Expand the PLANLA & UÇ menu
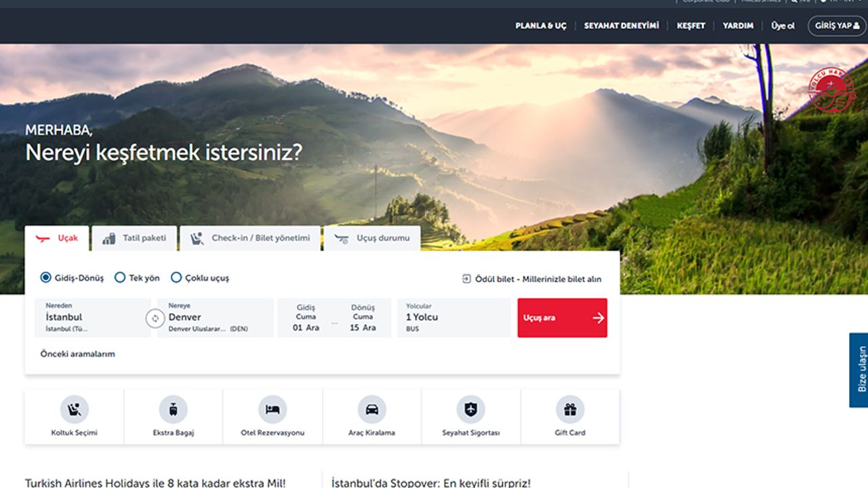The image size is (868, 488). click(540, 26)
